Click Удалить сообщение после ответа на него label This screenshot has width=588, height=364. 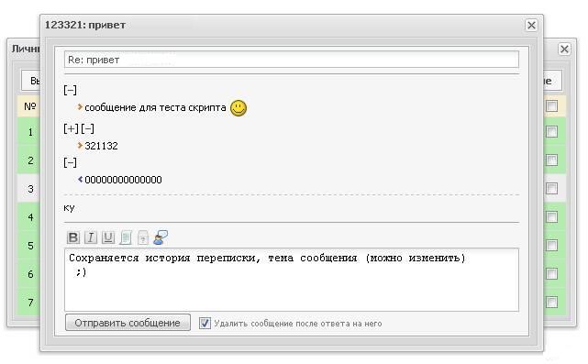(x=298, y=324)
